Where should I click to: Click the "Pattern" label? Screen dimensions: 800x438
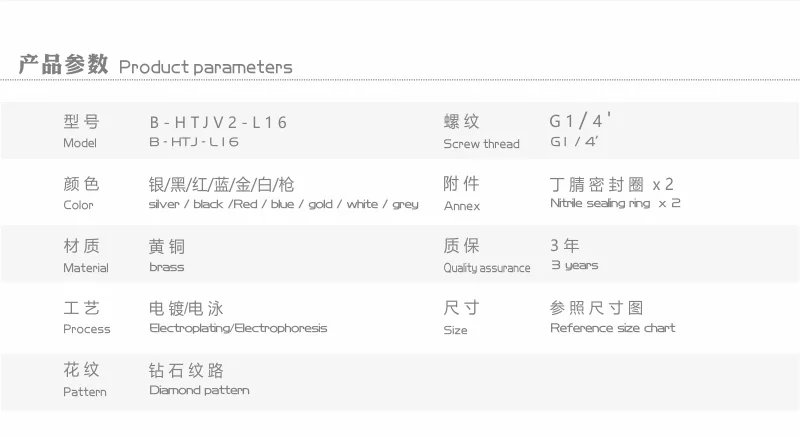click(85, 391)
